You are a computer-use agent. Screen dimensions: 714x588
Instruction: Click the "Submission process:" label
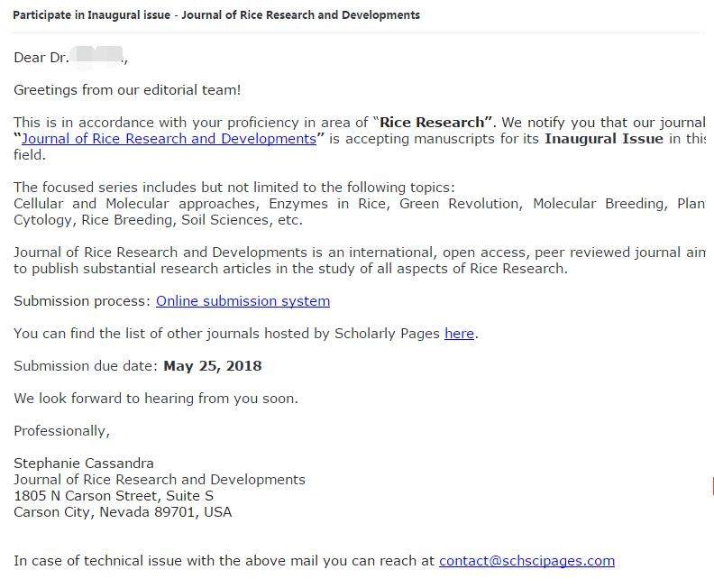(x=82, y=301)
